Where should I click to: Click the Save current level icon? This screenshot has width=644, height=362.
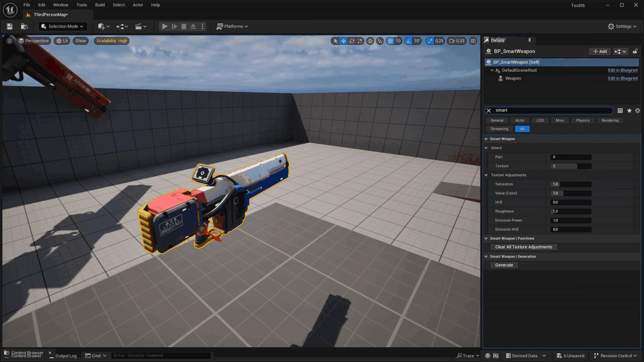pyautogui.click(x=10, y=26)
